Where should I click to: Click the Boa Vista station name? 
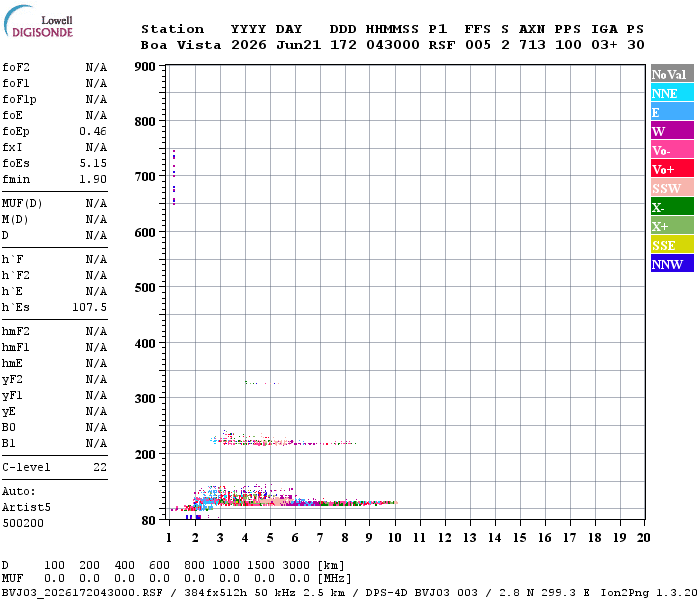tap(181, 45)
